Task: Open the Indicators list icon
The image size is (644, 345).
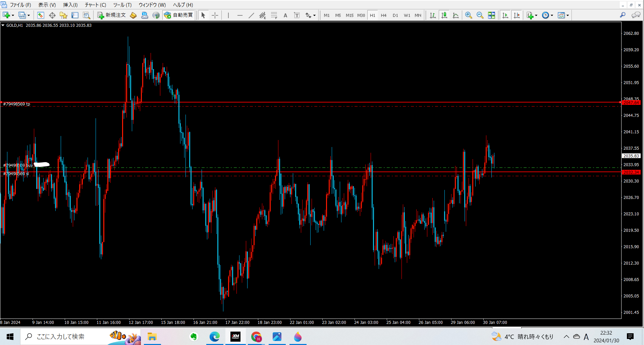Action: coord(530,15)
